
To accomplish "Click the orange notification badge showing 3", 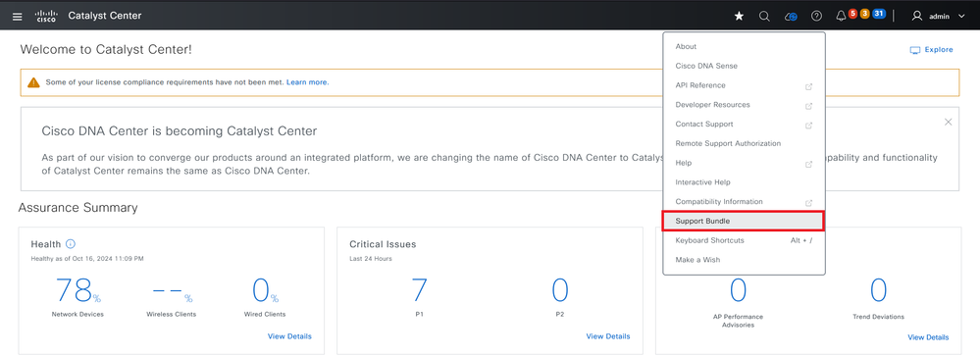I will point(864,14).
